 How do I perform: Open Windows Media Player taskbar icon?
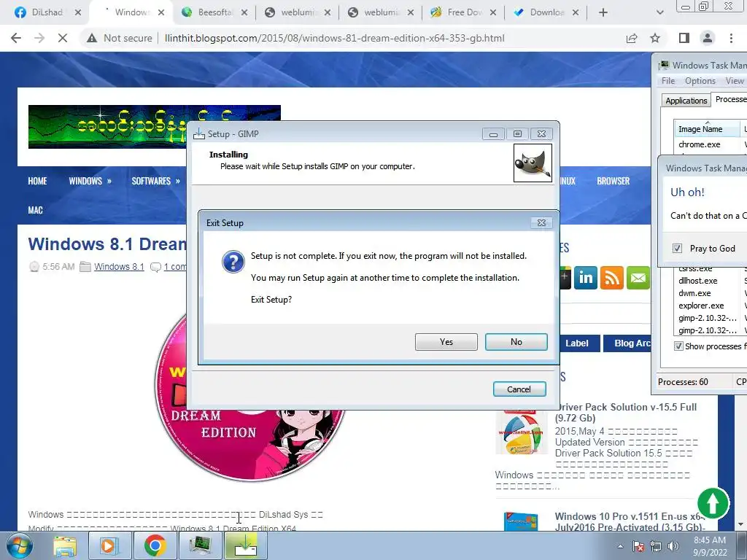[109, 545]
